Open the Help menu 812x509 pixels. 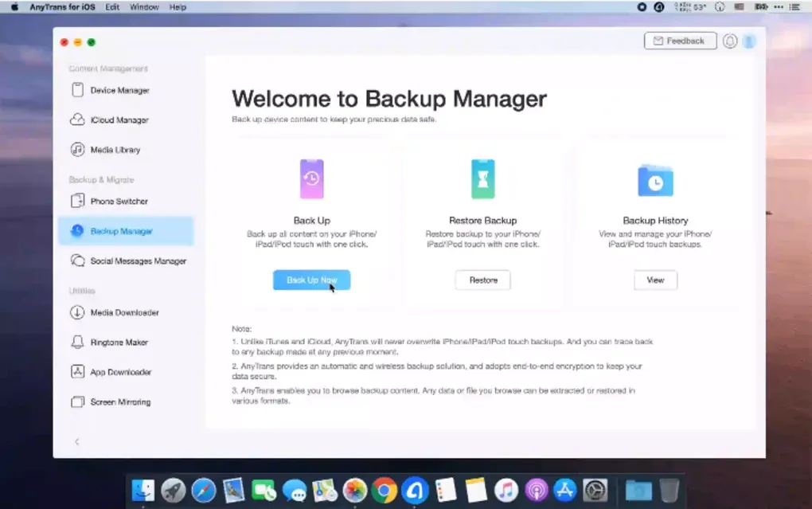tap(178, 7)
